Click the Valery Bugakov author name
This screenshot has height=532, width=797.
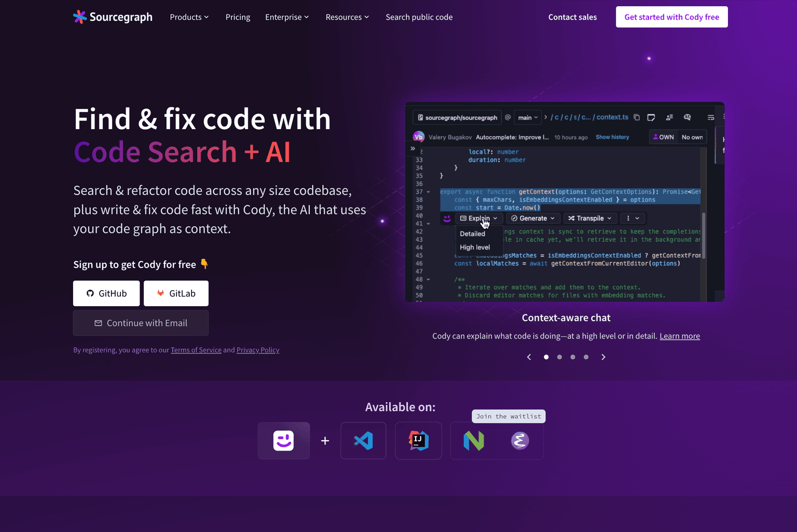tap(450, 137)
